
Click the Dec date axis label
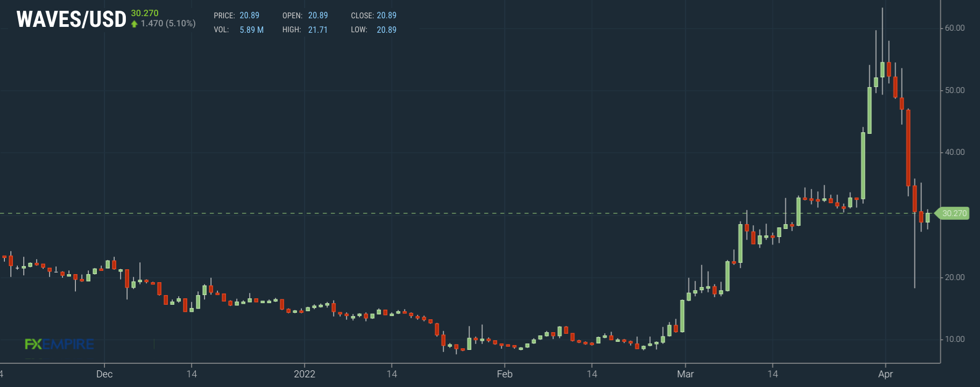click(104, 374)
